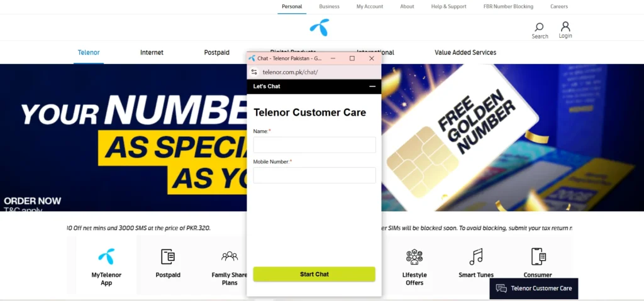Focus the Mobile Number input field
Screen dimensions: 644x301
pos(314,175)
